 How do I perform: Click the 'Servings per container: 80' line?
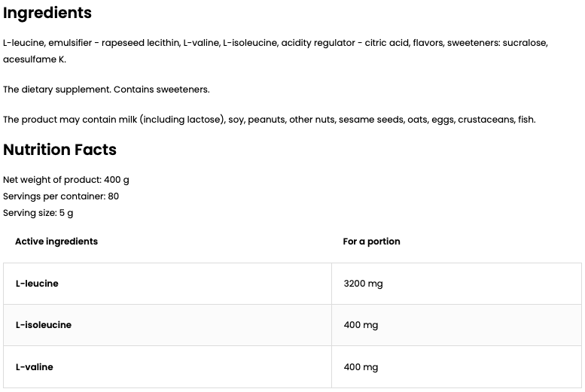click(x=61, y=196)
